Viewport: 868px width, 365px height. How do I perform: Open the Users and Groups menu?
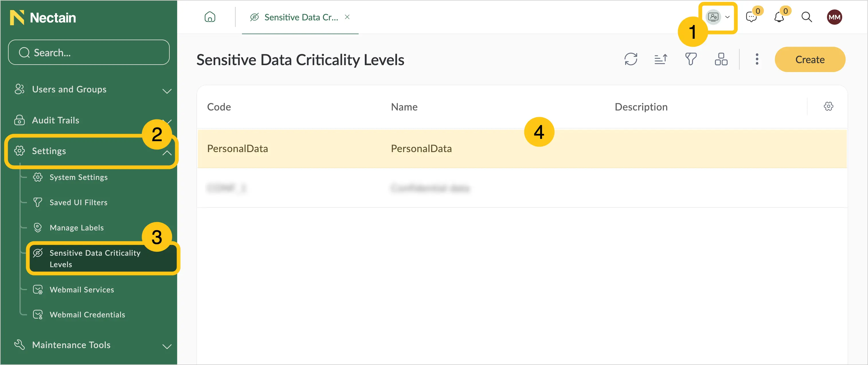69,90
